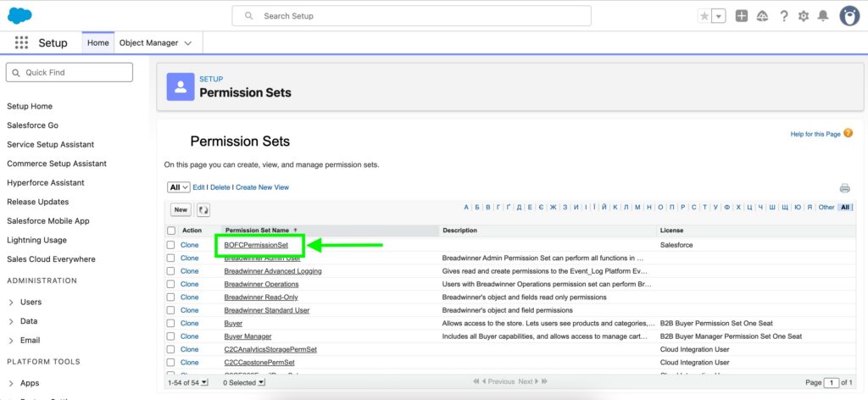Open Salesforce Go in the sidebar
The image size is (868, 400).
pos(33,125)
